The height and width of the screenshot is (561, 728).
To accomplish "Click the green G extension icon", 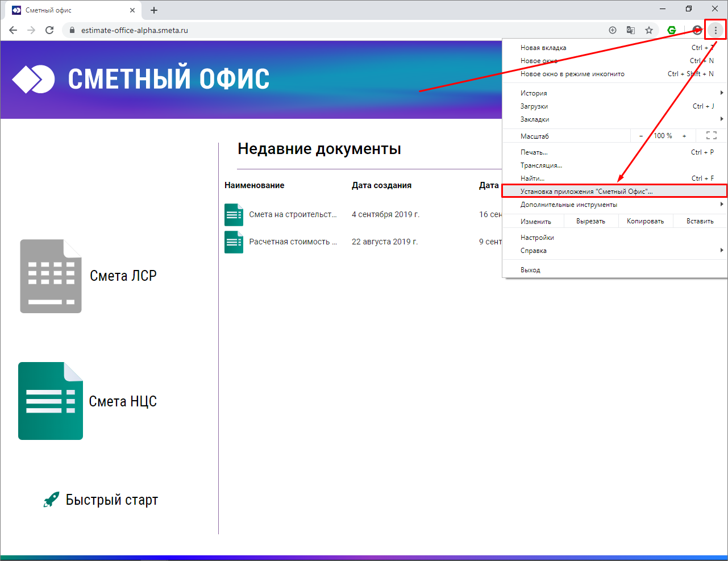I will (672, 30).
